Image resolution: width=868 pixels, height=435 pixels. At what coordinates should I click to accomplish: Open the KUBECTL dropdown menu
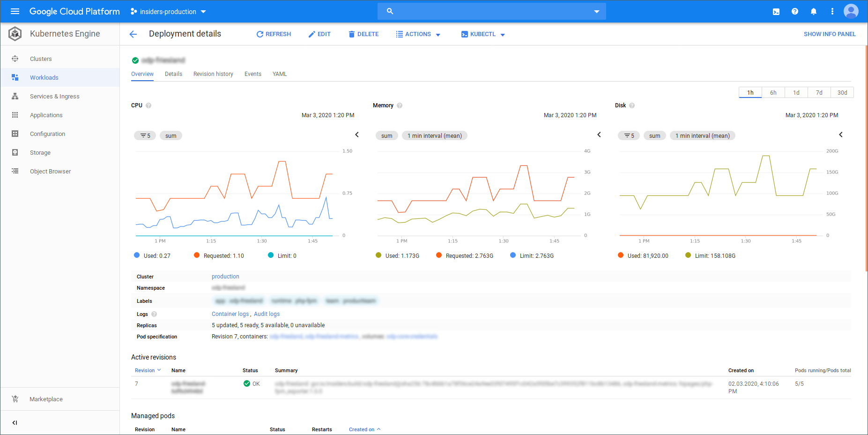(x=483, y=34)
